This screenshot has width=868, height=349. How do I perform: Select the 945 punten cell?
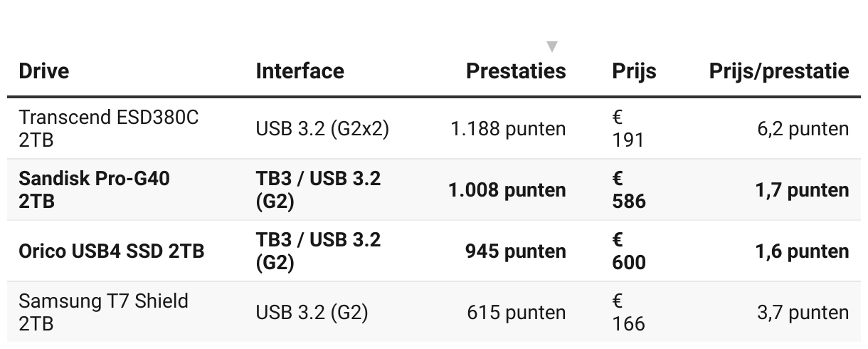pos(516,251)
